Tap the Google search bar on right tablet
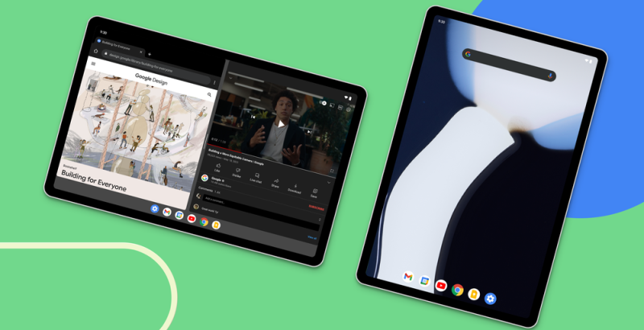The height and width of the screenshot is (330, 644). click(x=509, y=65)
